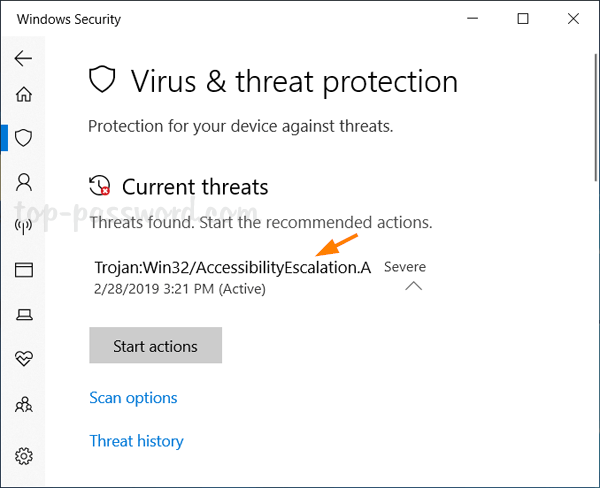Open Device security laptop icon
The image size is (600, 488).
point(24,314)
